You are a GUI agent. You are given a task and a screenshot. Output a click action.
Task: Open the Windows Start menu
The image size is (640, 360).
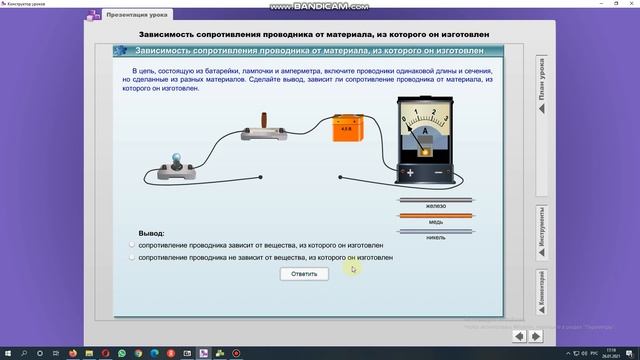pos(7,353)
